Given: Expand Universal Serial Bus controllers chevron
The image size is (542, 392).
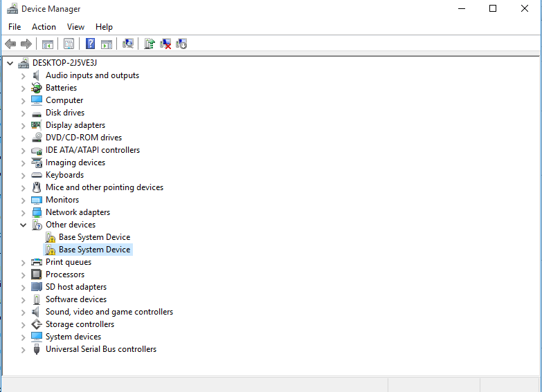Looking at the screenshot, I should click(x=23, y=350).
